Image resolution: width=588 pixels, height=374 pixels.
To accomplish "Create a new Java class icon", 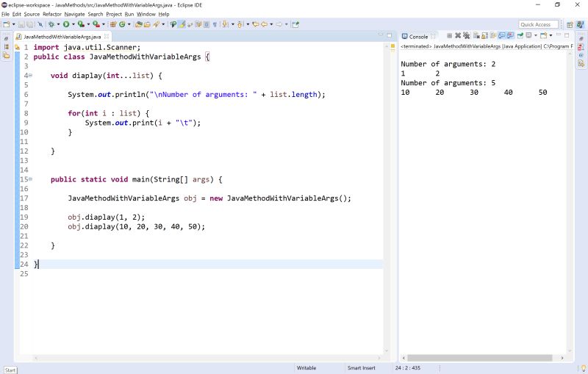I will pyautogui.click(x=122, y=24).
